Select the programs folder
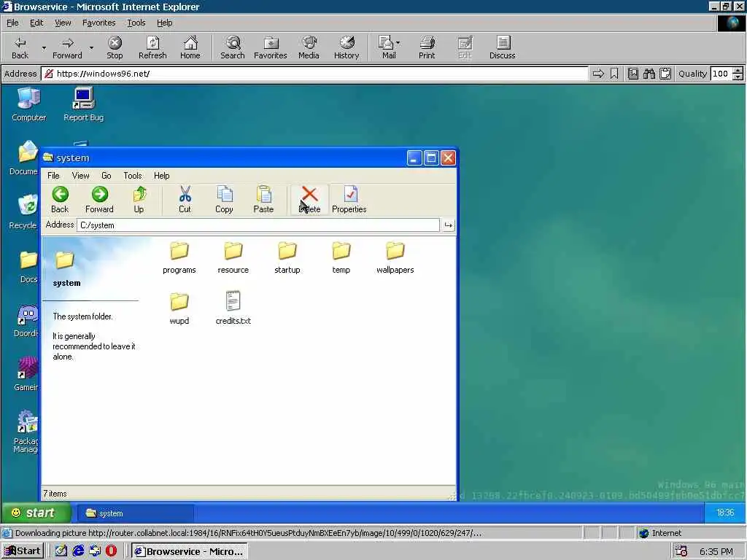 tap(179, 258)
